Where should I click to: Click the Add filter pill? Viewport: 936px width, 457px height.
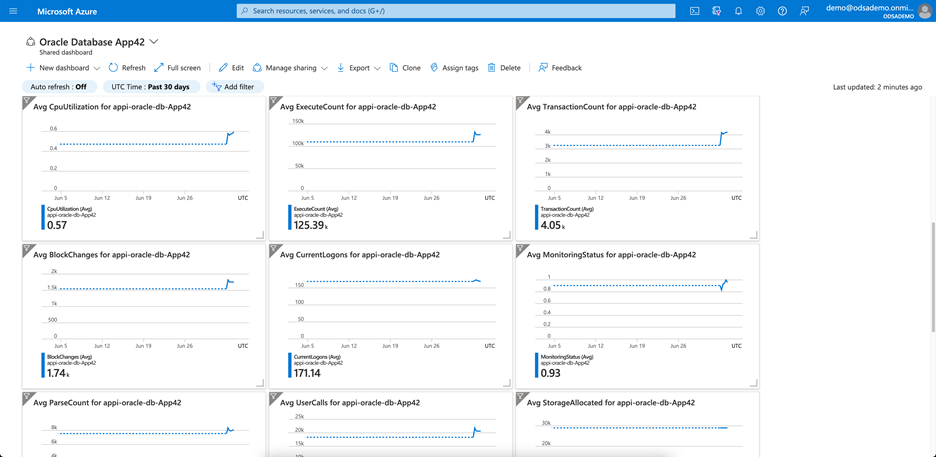tap(235, 87)
